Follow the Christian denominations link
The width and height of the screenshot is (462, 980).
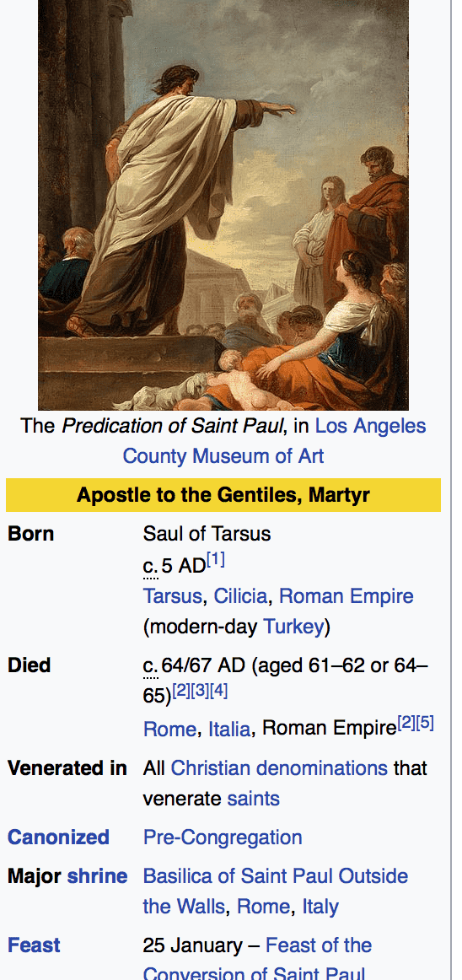(279, 768)
